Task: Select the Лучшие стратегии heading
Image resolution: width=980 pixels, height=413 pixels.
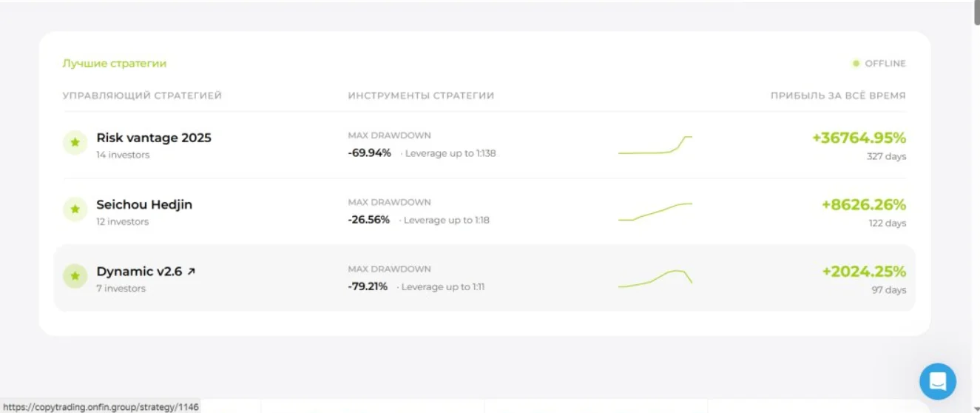Action: pyautogui.click(x=115, y=64)
